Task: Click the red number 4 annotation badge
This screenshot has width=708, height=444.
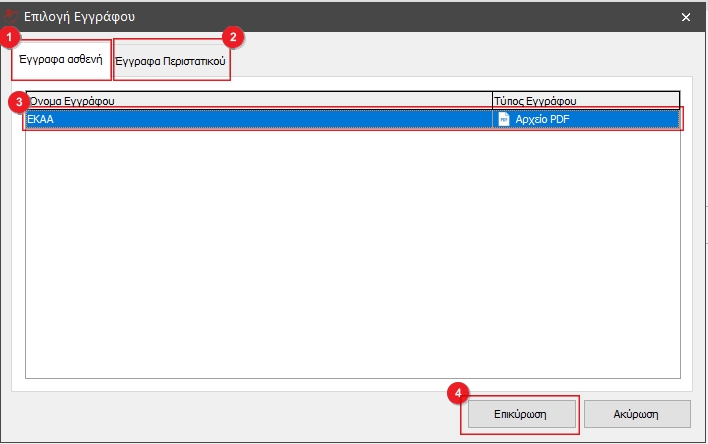Action: (x=458, y=393)
